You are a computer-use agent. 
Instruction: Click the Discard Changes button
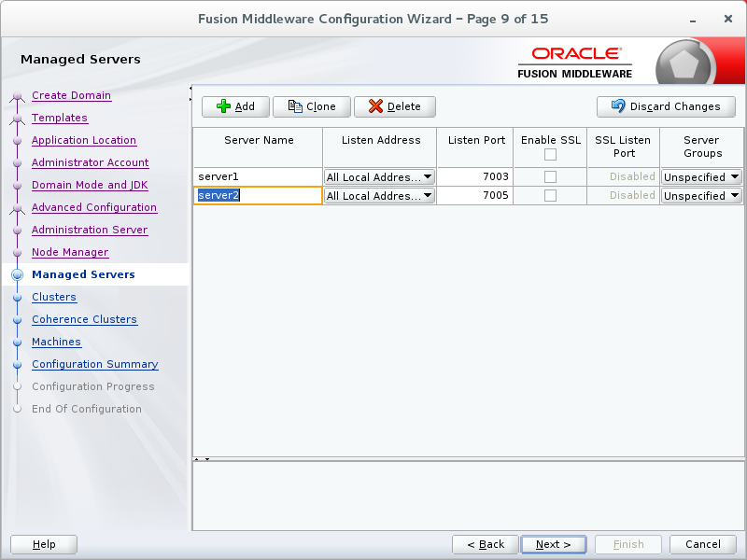pyautogui.click(x=666, y=106)
